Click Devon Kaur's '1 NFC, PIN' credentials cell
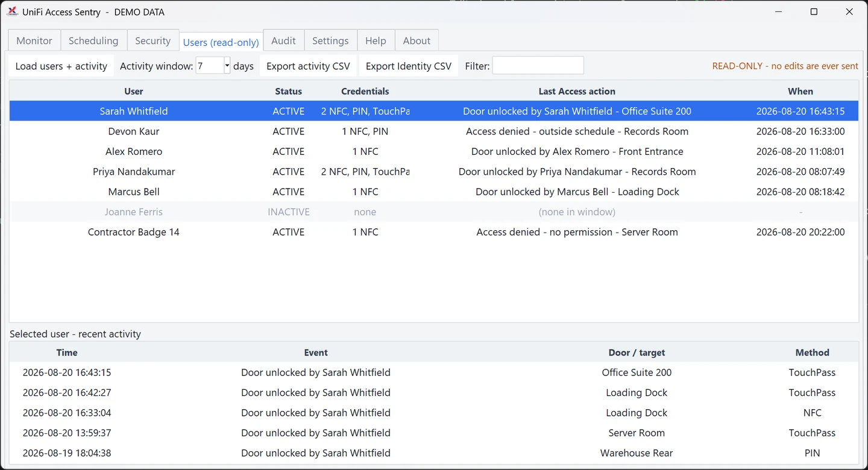Viewport: 868px width, 470px height. tap(365, 131)
